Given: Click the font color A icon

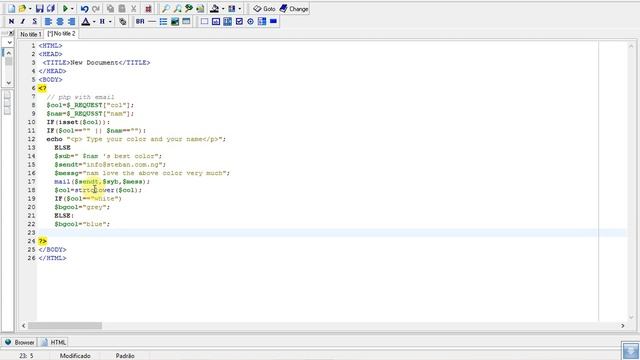Looking at the screenshot, I should (x=86, y=21).
